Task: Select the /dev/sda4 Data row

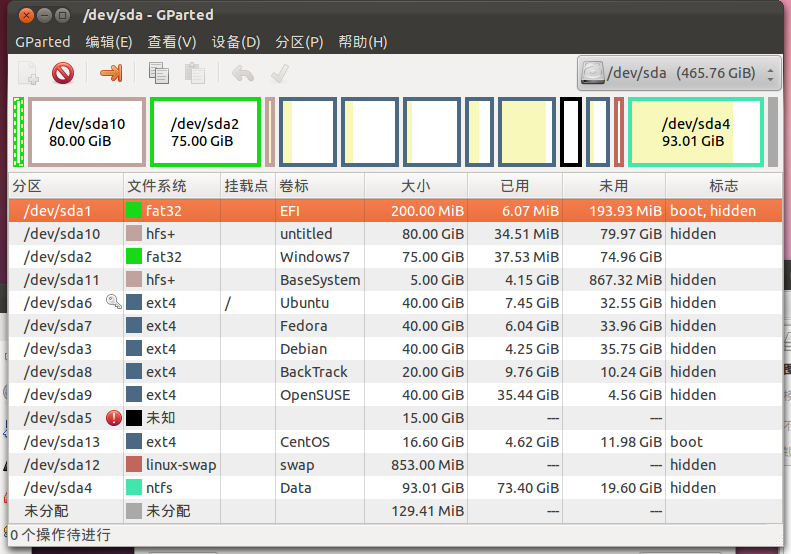Action: pos(396,488)
